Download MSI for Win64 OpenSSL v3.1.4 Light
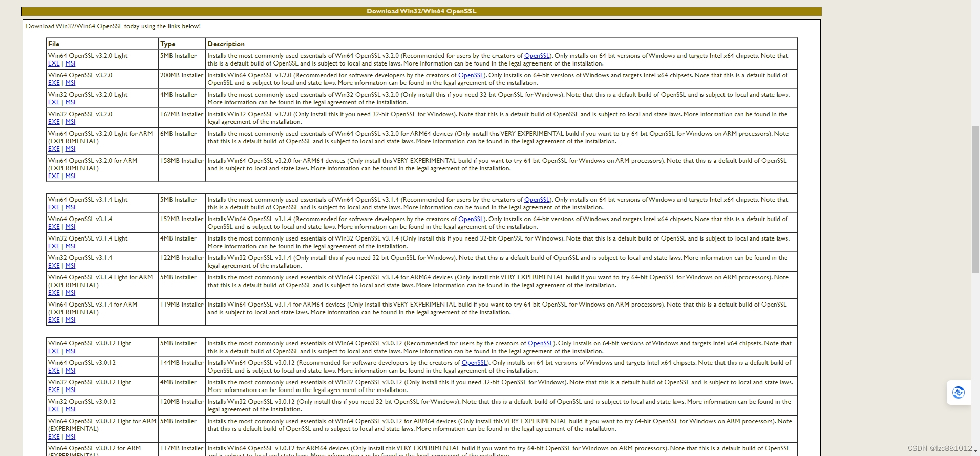Viewport: 980px width, 456px height. pos(70,207)
